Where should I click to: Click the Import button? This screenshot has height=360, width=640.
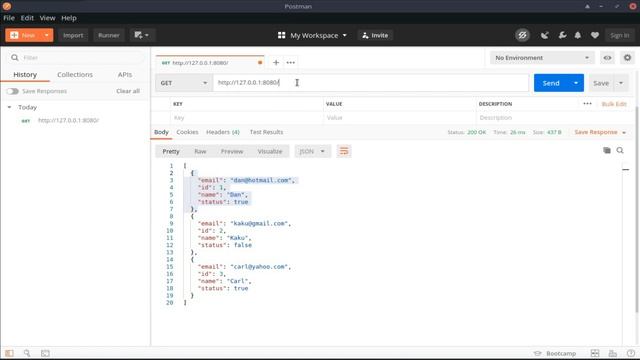[x=73, y=35]
